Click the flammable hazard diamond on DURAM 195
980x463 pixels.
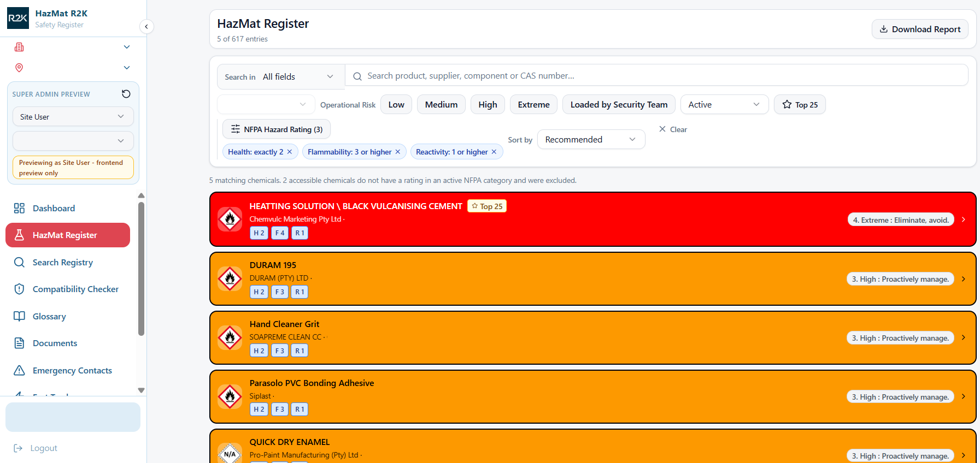(x=230, y=278)
